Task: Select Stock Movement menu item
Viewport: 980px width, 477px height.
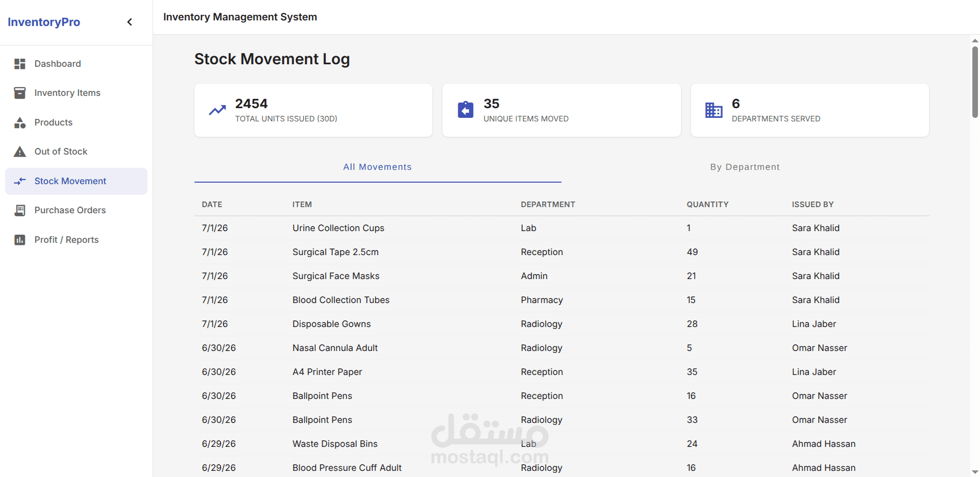Action: 76,181
